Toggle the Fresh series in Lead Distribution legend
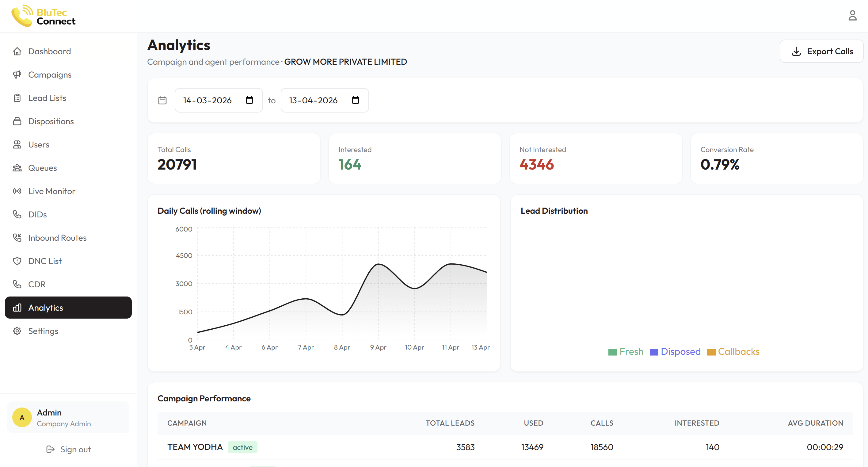This screenshot has height=467, width=868. (626, 352)
